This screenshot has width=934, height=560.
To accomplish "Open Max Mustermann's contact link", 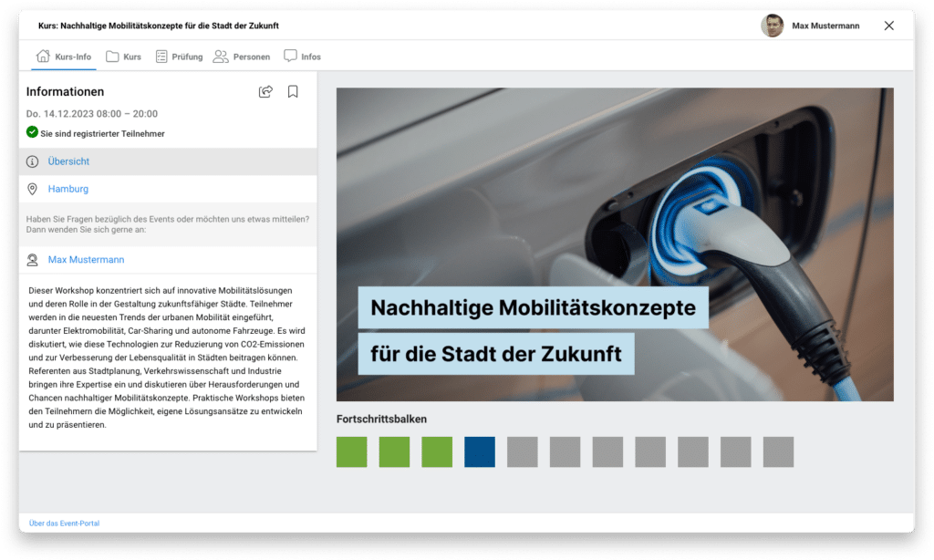I will click(x=86, y=259).
